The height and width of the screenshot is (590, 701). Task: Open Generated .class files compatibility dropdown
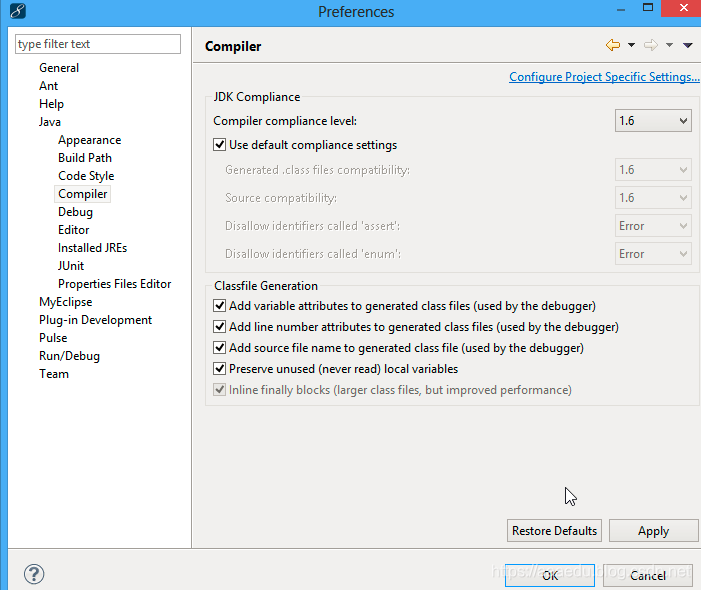point(653,170)
